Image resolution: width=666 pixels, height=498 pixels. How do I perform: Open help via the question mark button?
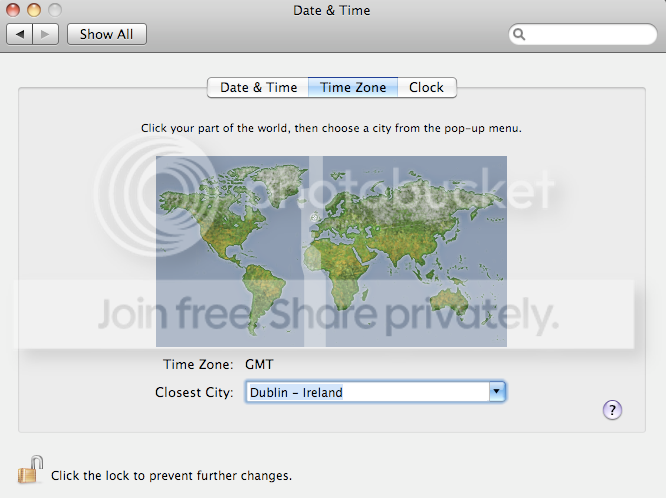click(x=612, y=410)
